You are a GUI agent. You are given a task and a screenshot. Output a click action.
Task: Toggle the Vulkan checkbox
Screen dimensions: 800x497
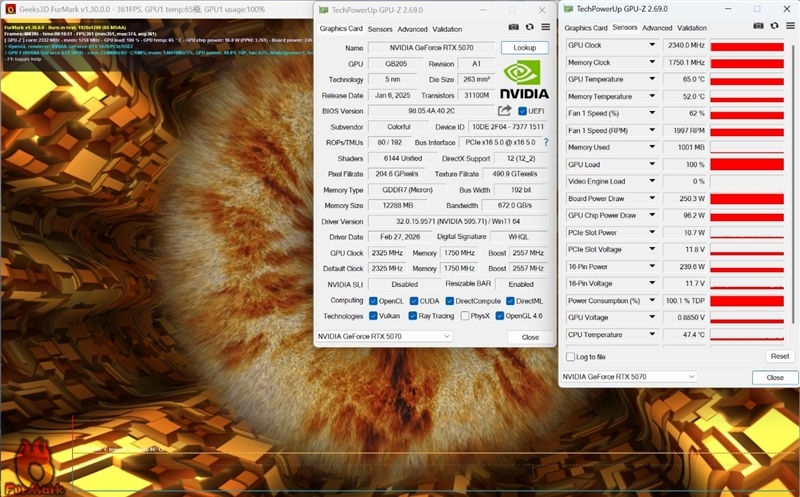point(373,316)
